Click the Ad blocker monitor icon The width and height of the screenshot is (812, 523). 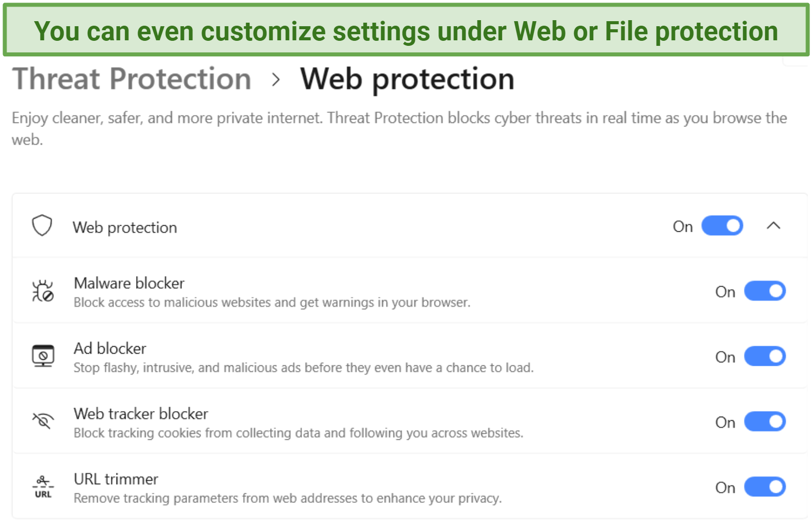(x=43, y=356)
